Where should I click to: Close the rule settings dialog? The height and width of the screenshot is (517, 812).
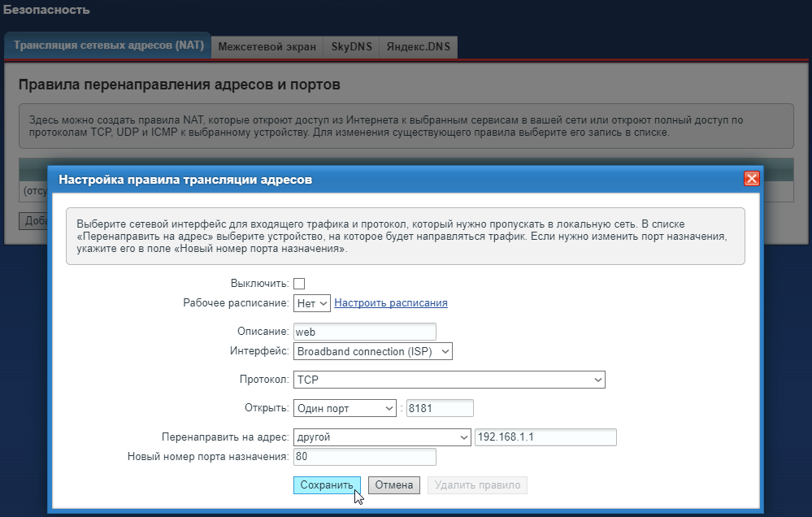(751, 178)
